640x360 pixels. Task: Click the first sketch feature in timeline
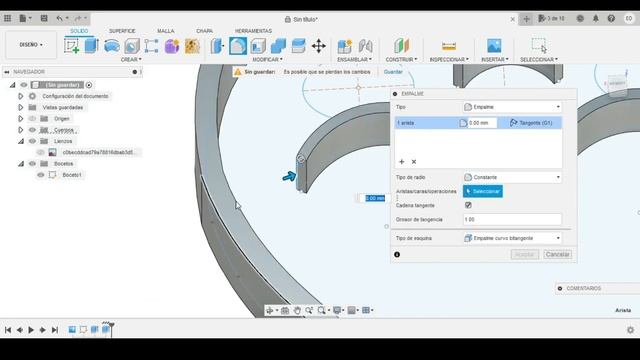point(83,329)
